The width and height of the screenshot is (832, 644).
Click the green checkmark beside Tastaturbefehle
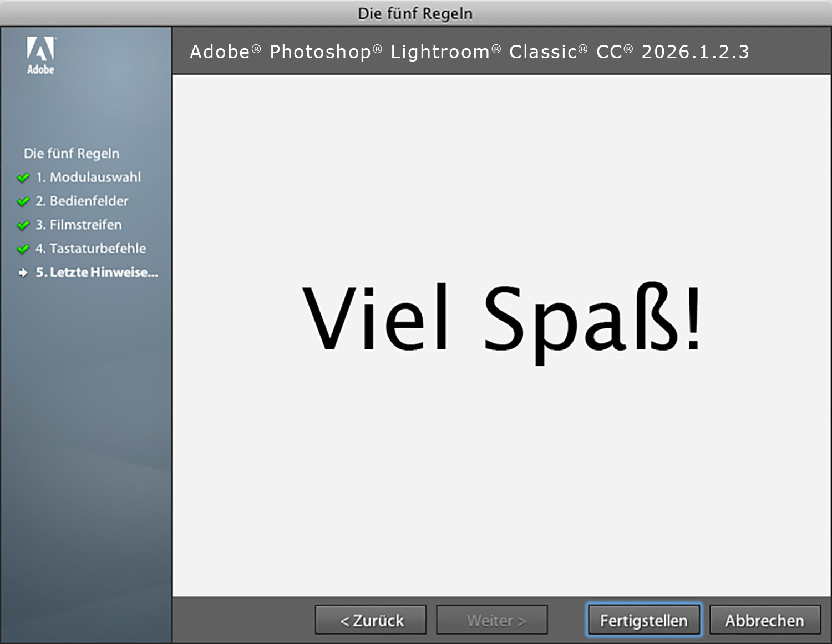pos(23,249)
